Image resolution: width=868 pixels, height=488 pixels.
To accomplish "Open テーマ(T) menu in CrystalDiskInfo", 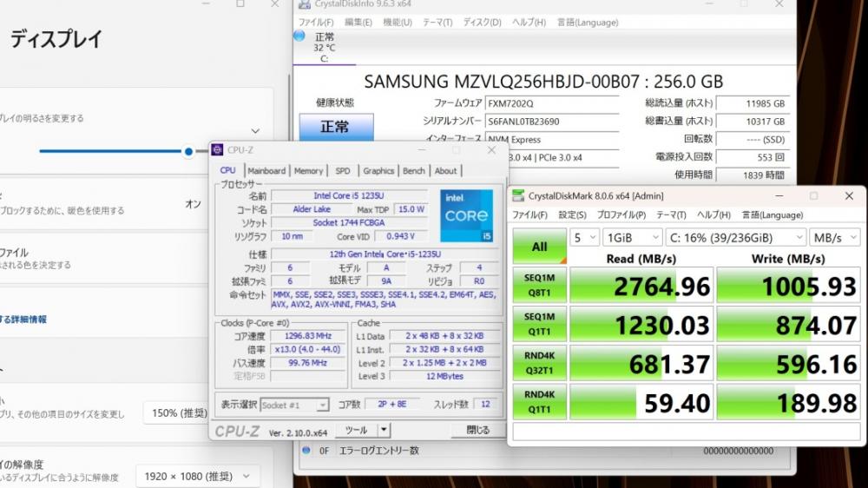I will 437,23.
